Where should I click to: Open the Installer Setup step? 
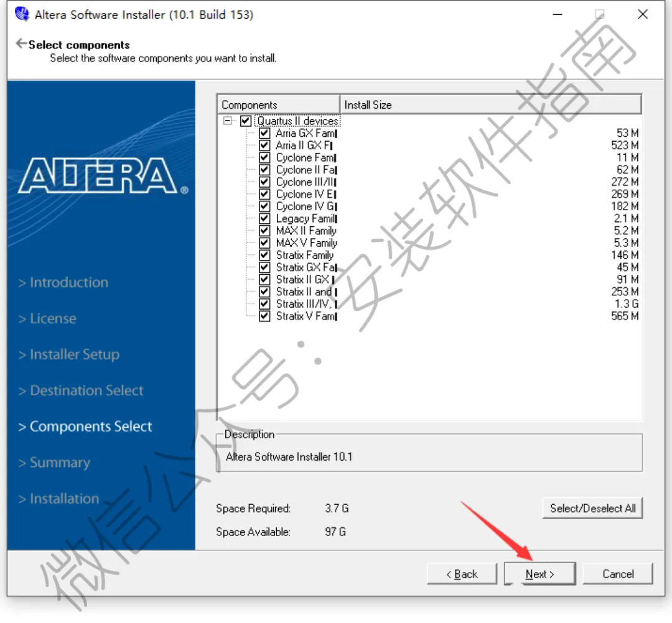(69, 354)
